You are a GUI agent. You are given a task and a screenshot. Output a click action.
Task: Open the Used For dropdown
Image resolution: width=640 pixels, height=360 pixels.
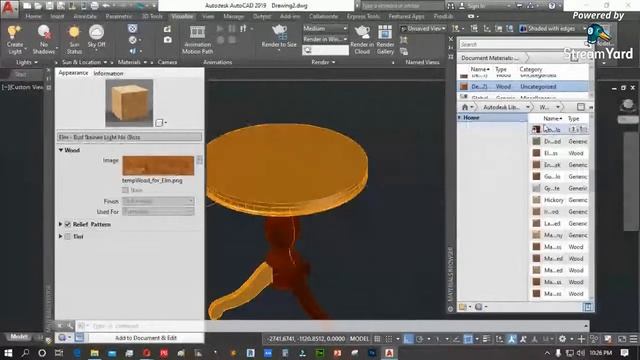pyautogui.click(x=158, y=212)
